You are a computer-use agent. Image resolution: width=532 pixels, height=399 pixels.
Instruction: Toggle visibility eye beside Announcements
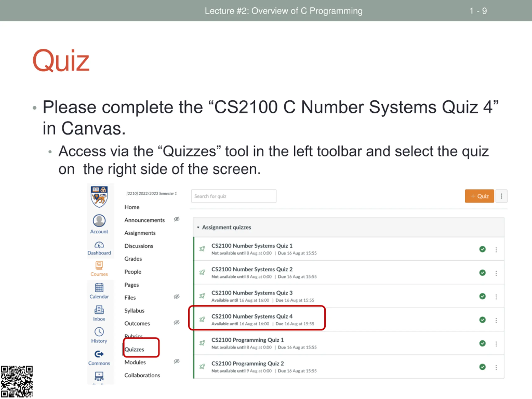[176, 219]
